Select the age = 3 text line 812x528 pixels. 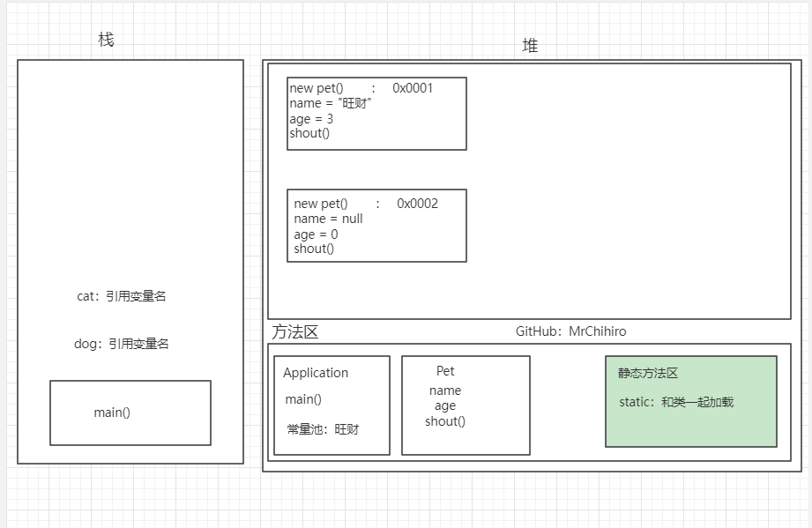point(311,119)
